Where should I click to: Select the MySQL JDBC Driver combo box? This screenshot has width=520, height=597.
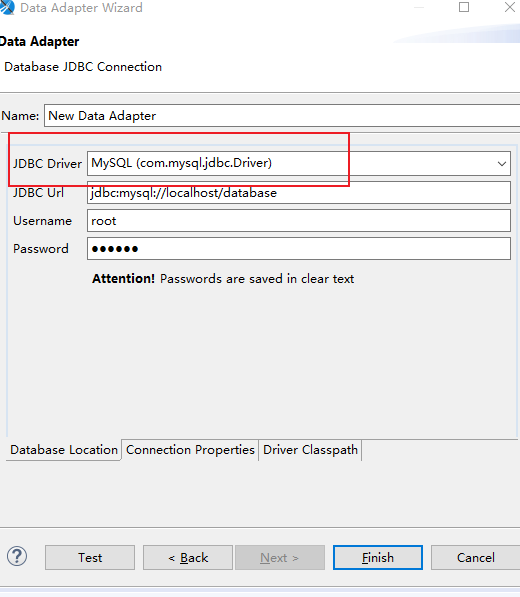tap(299, 164)
